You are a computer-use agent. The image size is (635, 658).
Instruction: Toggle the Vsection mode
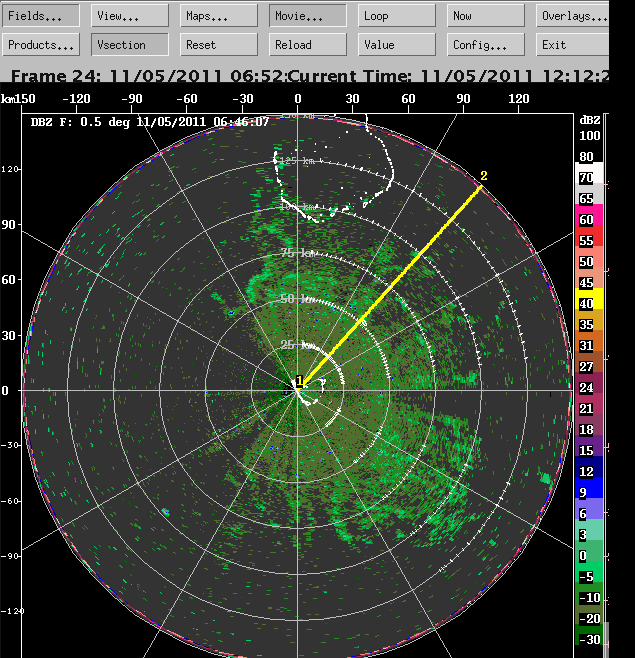130,44
